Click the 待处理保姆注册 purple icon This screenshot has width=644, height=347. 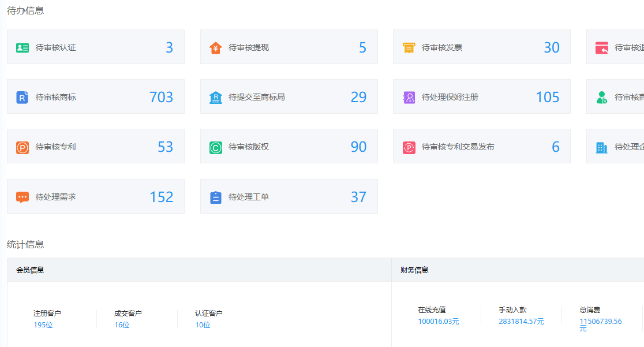tap(409, 98)
